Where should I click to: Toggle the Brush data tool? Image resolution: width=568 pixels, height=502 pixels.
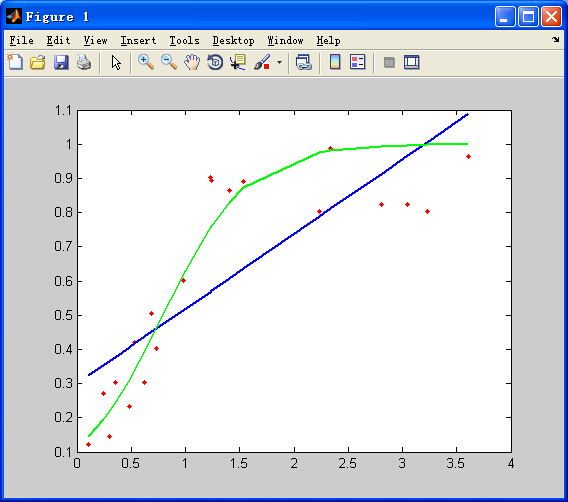click(262, 62)
